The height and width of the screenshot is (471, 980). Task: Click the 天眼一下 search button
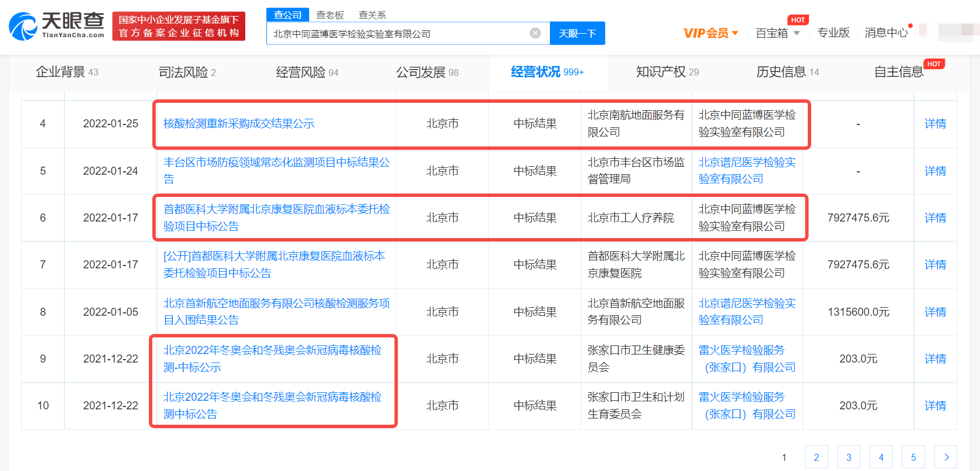click(577, 33)
